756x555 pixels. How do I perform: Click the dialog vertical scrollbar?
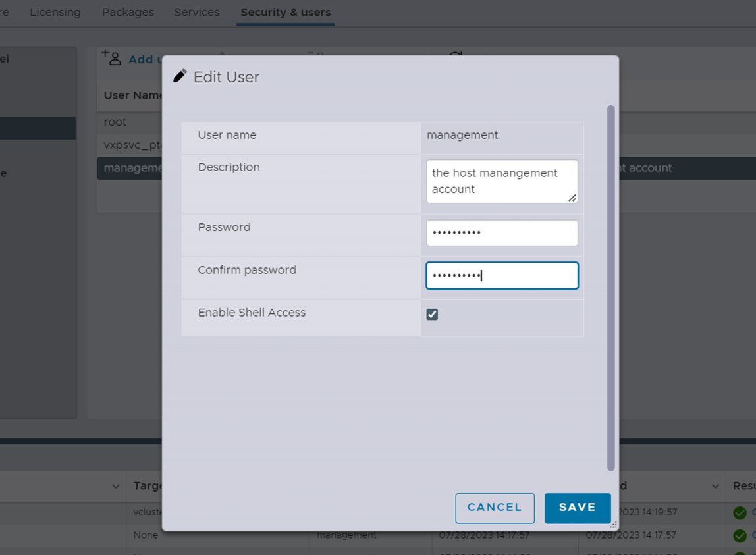pos(611,288)
